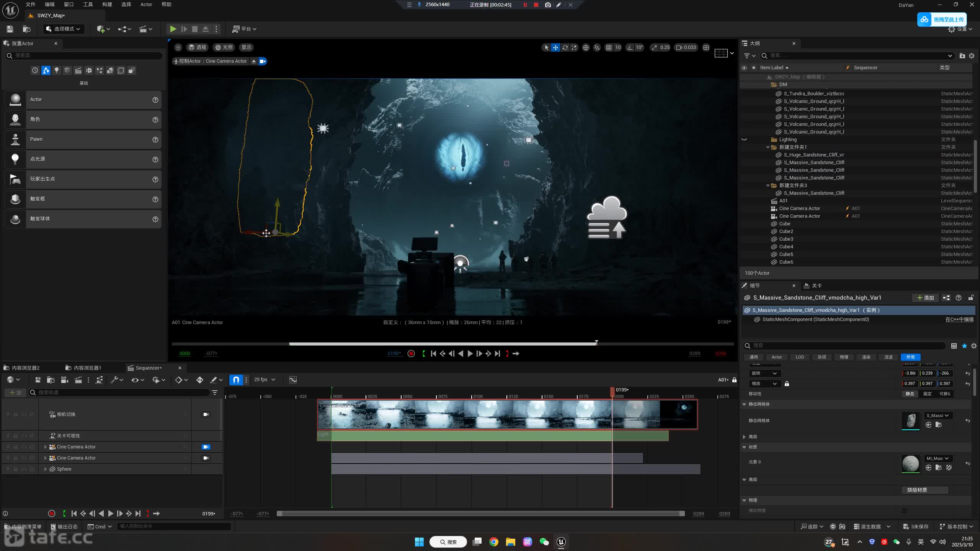Screen dimensions: 980x551
Task: Open static mesh S_Massi asset dropdown
Action: point(938,416)
